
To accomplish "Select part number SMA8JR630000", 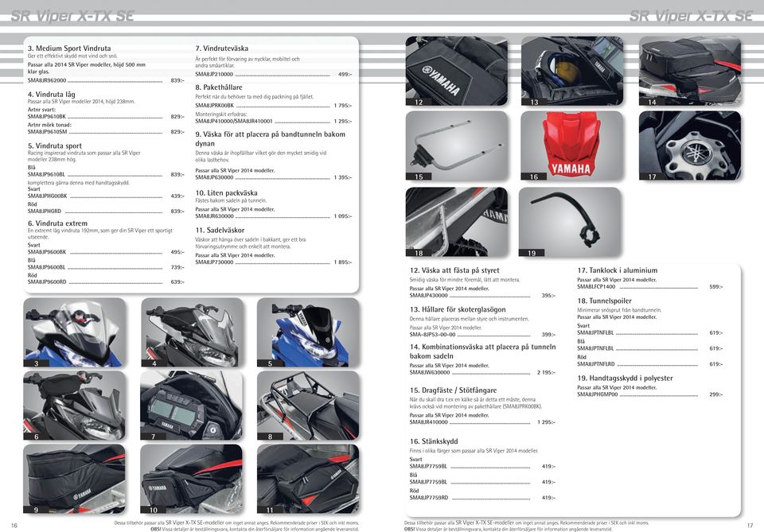I will coord(214,216).
